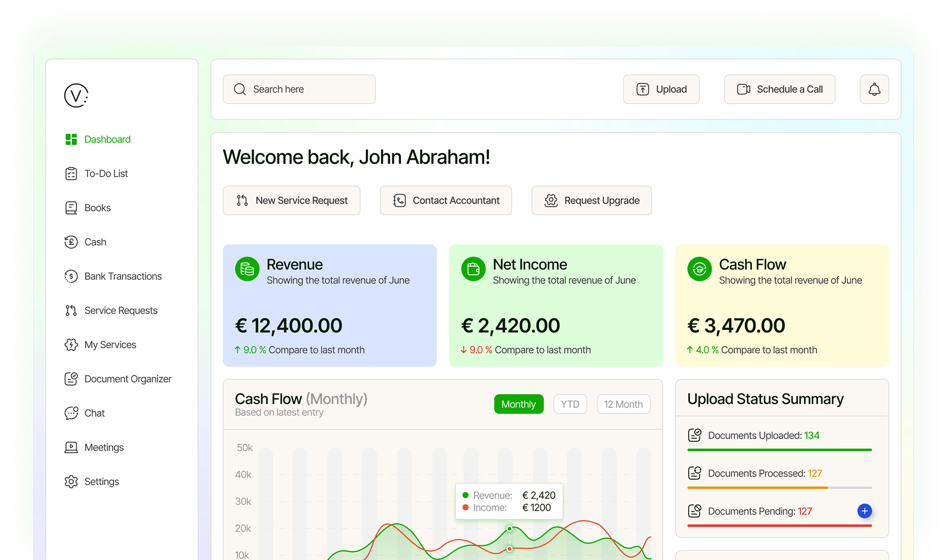The image size is (947, 560).
Task: Switch chart to YTD view
Action: (x=570, y=404)
